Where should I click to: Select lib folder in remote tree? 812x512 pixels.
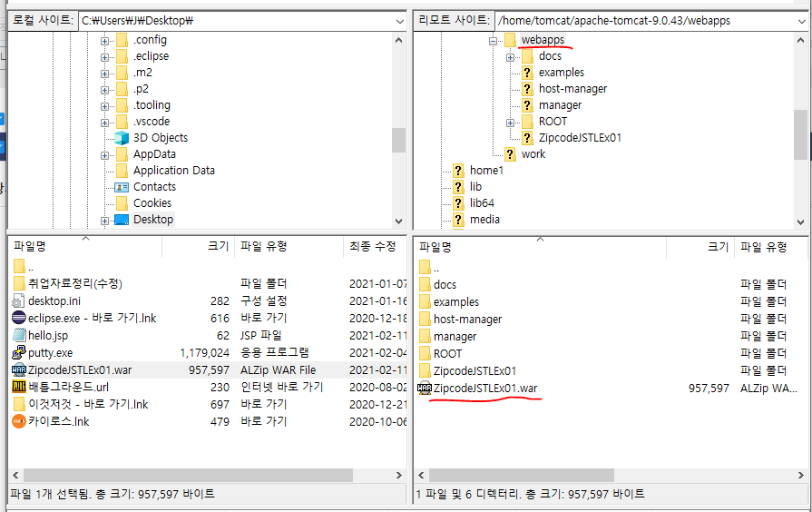click(x=475, y=187)
